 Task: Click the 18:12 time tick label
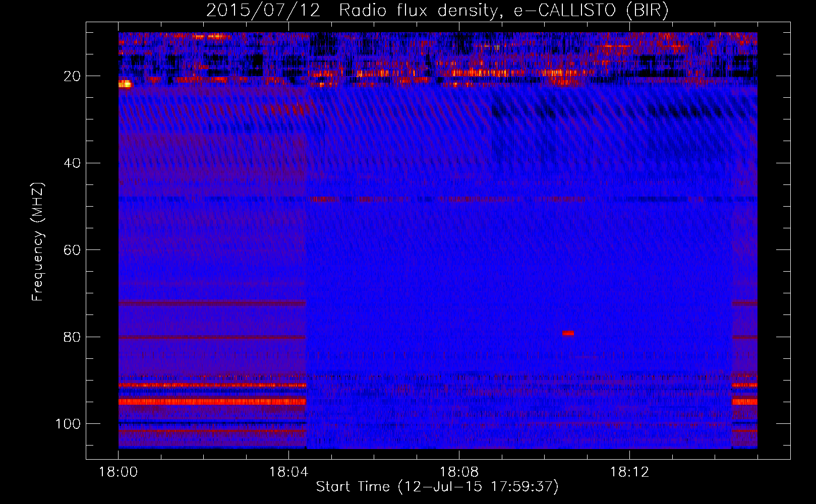pos(629,472)
